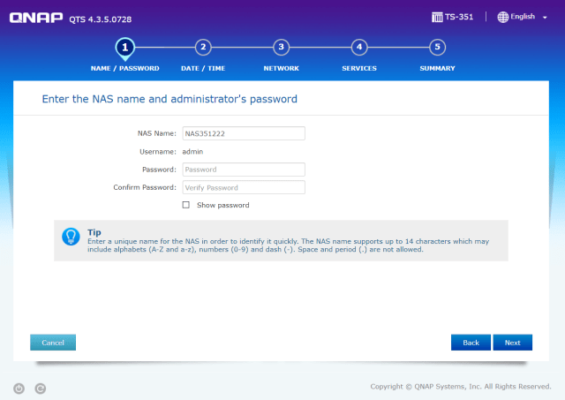This screenshot has height=400, width=565.
Task: Select step 5 circle in wizard
Action: tap(437, 47)
